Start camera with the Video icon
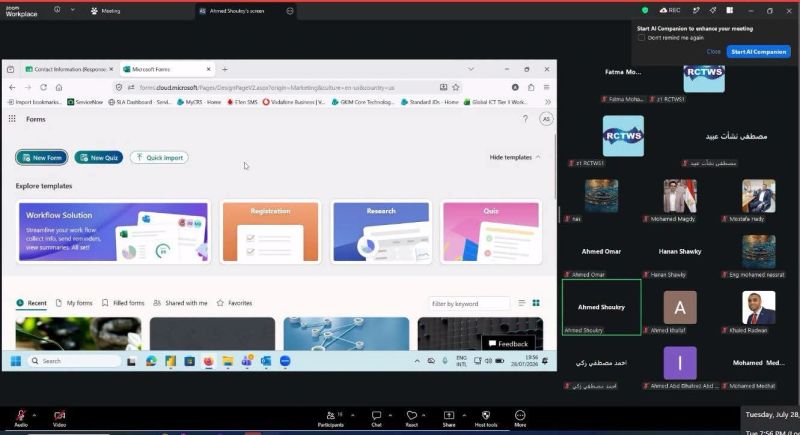The image size is (800, 435). pyautogui.click(x=60, y=415)
